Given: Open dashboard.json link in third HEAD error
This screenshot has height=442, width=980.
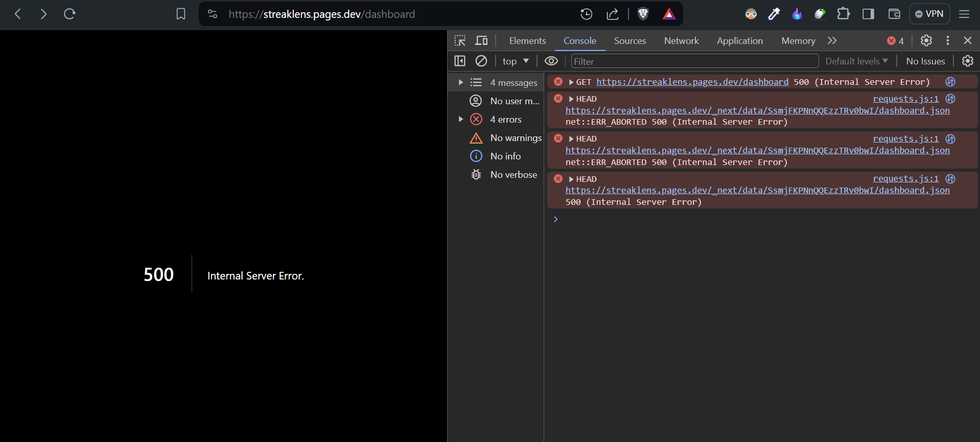Looking at the screenshot, I should 758,190.
